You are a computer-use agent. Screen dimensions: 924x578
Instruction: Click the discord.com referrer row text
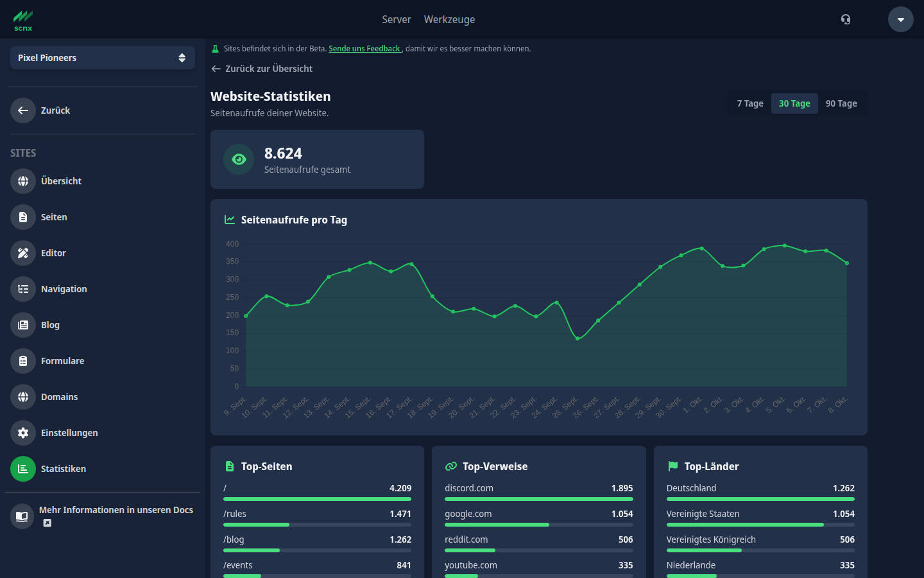(x=469, y=488)
